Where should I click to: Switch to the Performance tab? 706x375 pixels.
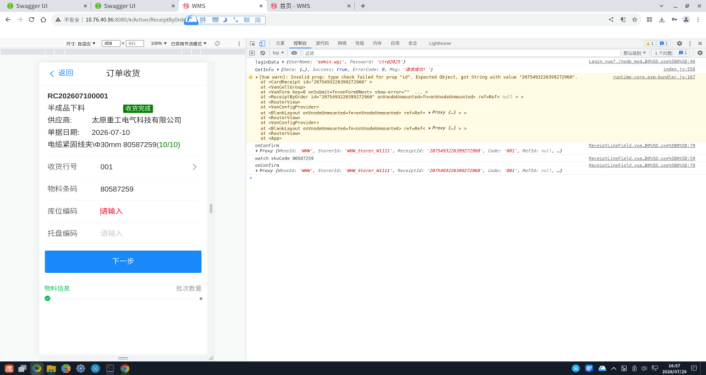(x=359, y=43)
